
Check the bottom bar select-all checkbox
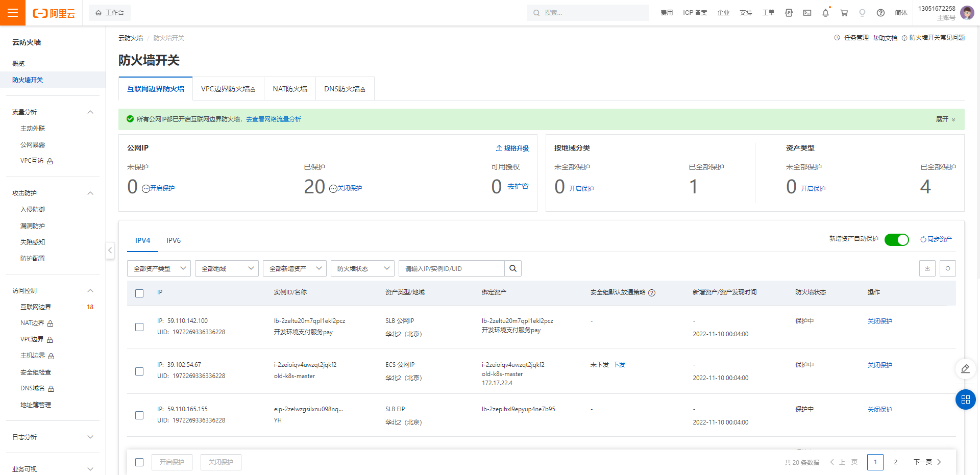point(139,462)
